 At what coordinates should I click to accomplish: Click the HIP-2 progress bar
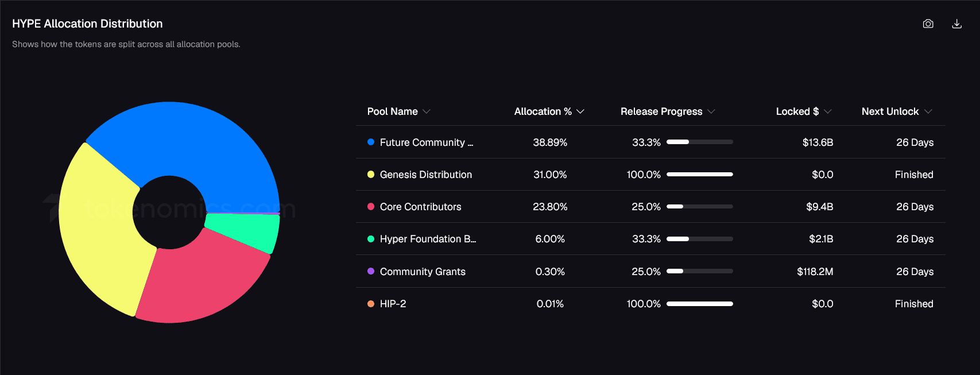(x=700, y=303)
